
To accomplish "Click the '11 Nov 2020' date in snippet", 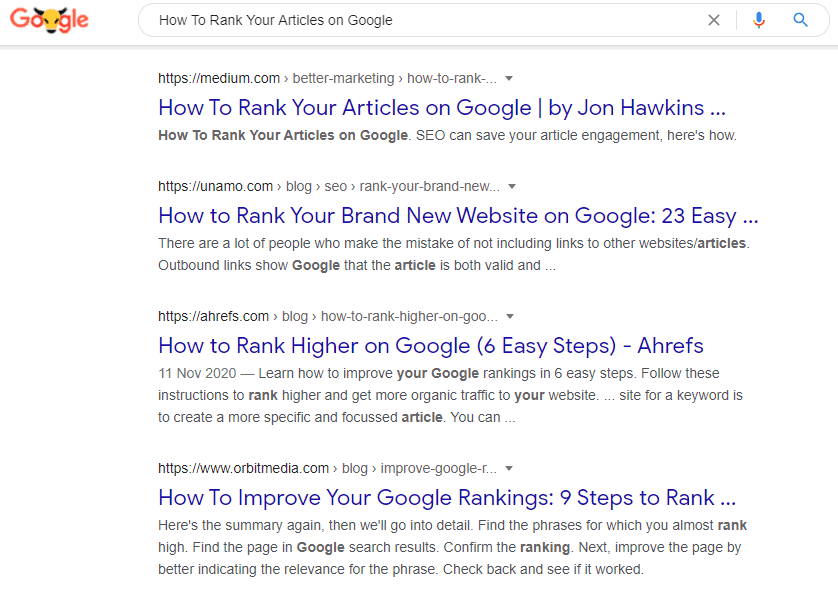I will pos(197,373).
